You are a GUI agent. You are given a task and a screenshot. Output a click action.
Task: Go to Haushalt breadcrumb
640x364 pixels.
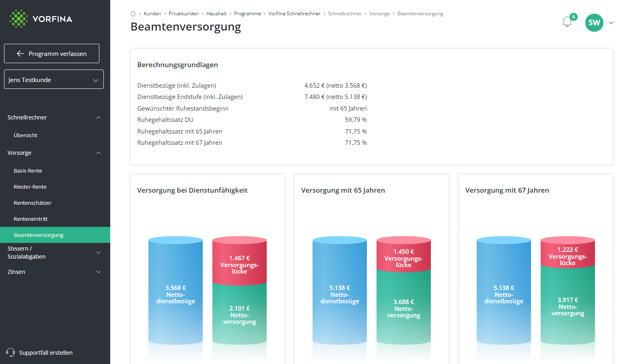[216, 14]
